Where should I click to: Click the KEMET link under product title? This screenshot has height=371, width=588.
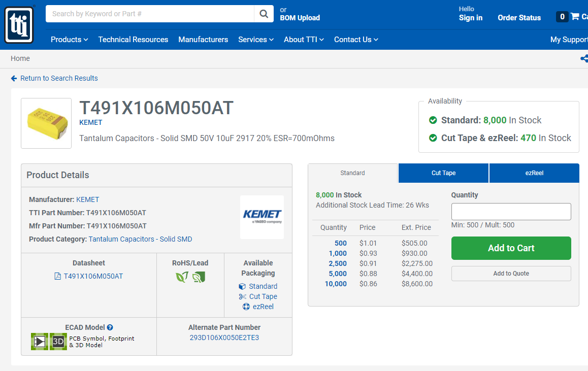91,122
